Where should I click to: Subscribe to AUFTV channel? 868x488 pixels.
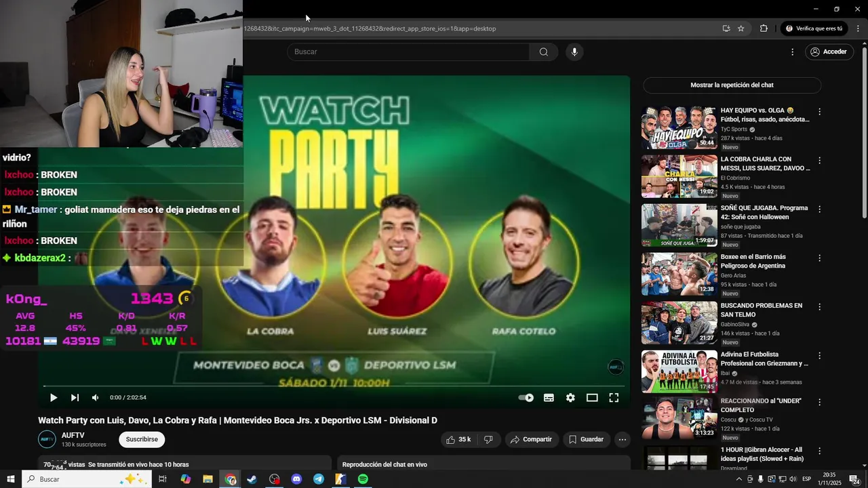tap(142, 439)
